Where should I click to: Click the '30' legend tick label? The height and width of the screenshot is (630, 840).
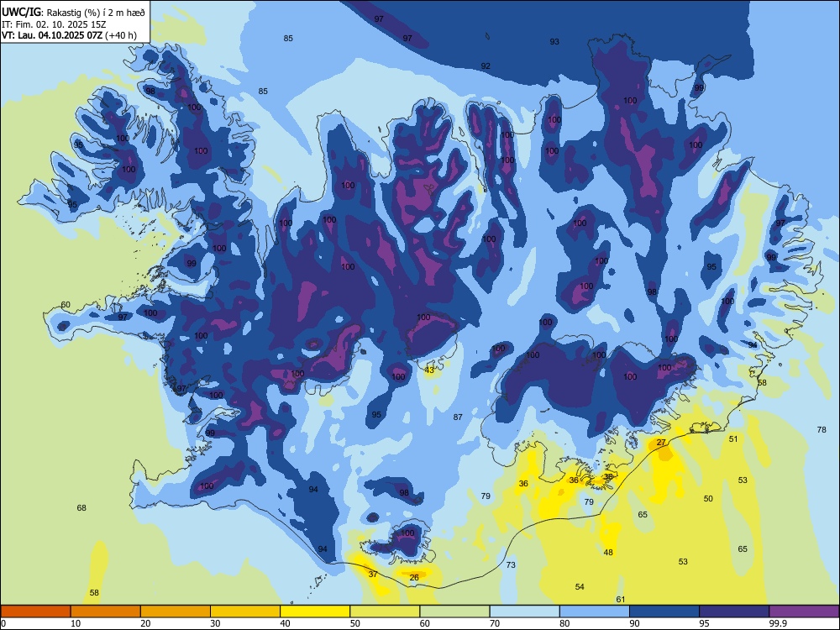tap(215, 623)
